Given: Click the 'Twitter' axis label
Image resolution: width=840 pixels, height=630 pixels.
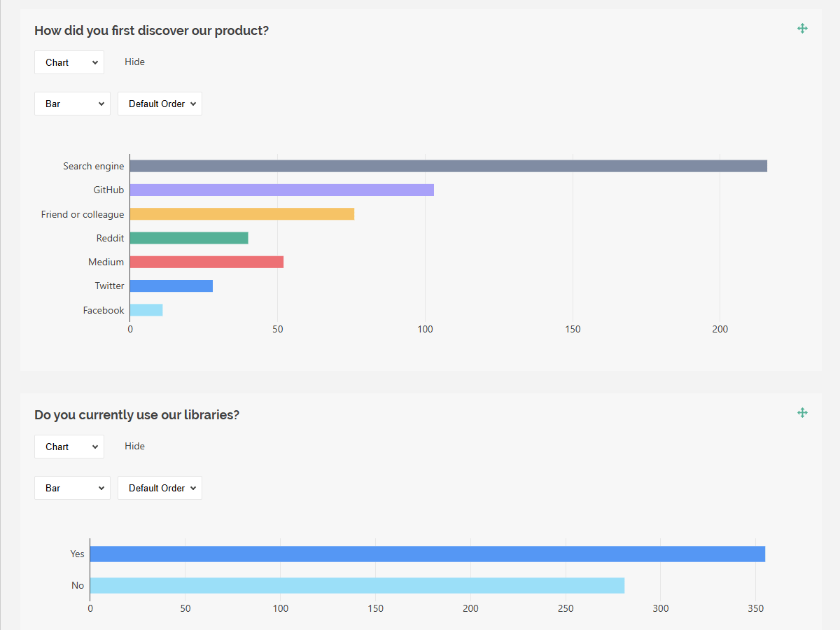Looking at the screenshot, I should pyautogui.click(x=109, y=286).
